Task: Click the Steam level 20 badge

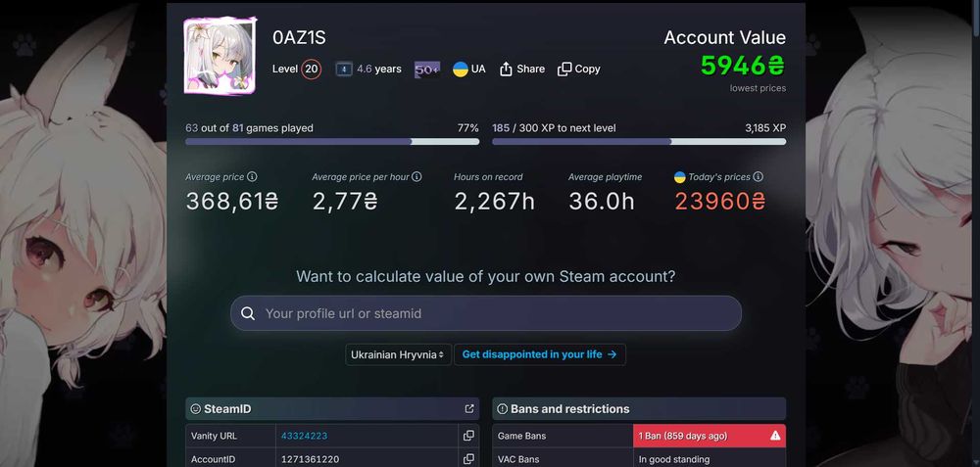Action: tap(312, 70)
